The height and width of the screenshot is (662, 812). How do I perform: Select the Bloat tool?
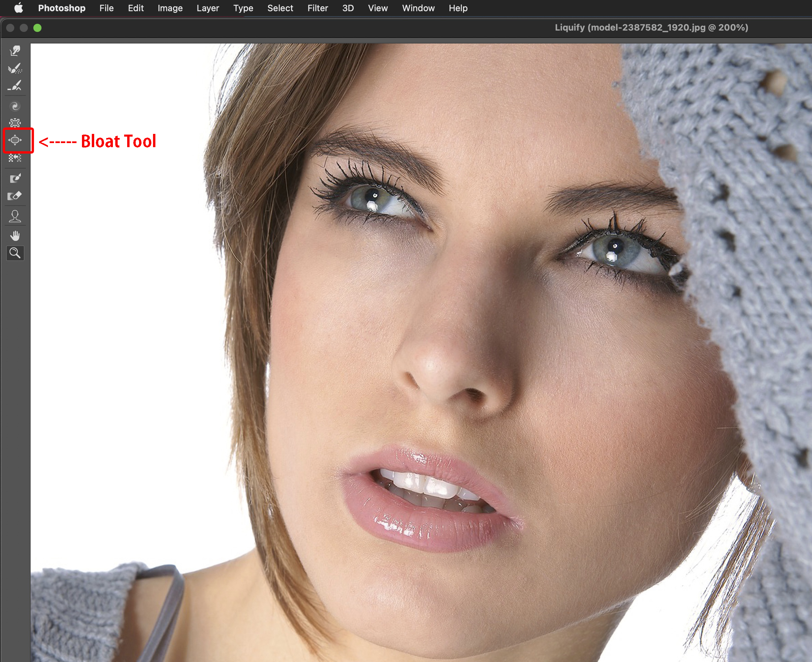pos(15,140)
